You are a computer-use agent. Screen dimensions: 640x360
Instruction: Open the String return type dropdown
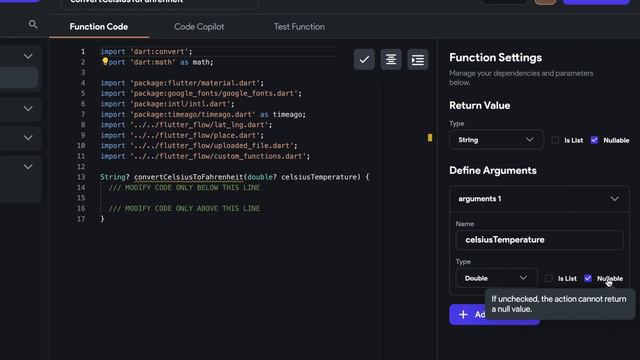point(496,140)
